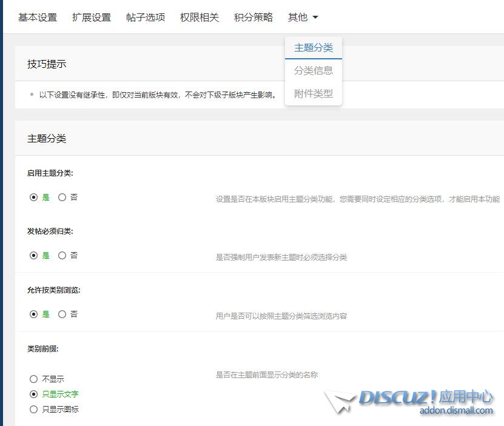The width and height of the screenshot is (504, 426).
Task: Set 类别前缀 to 只显示文字
Action: click(x=34, y=394)
